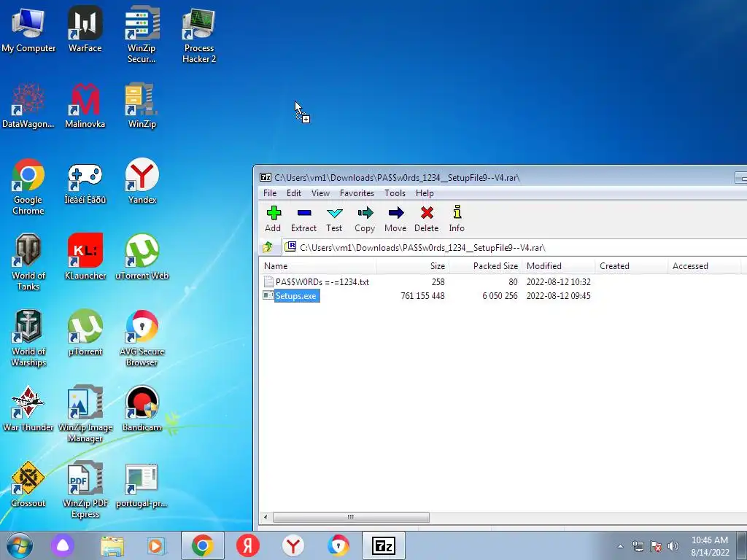Select Bandicam desktop shortcut
This screenshot has height=560, width=747.
[x=142, y=408]
